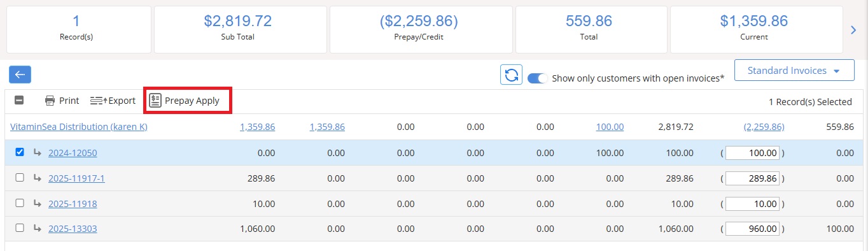Select the invoice 2025-11918 checkbox

19,203
